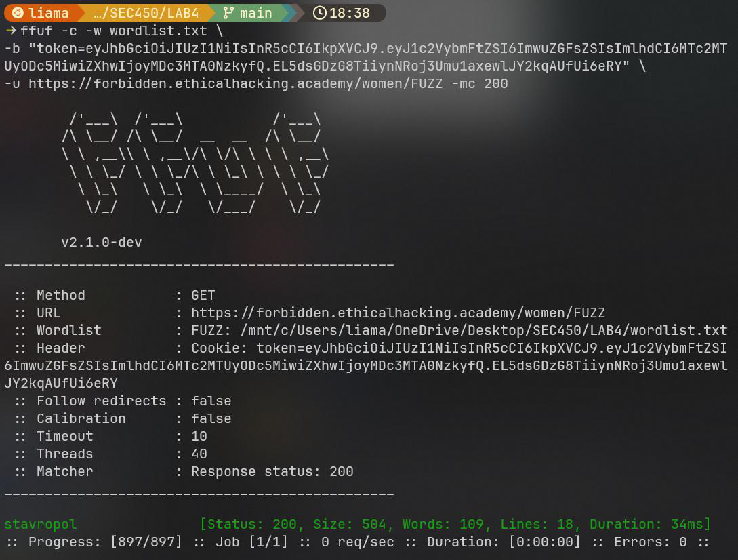The image size is (738, 560).
Task: Click the GET method value
Action: click(x=203, y=295)
